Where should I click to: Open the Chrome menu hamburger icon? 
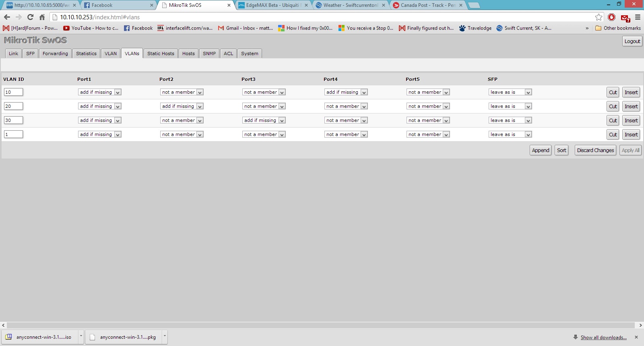pos(638,17)
